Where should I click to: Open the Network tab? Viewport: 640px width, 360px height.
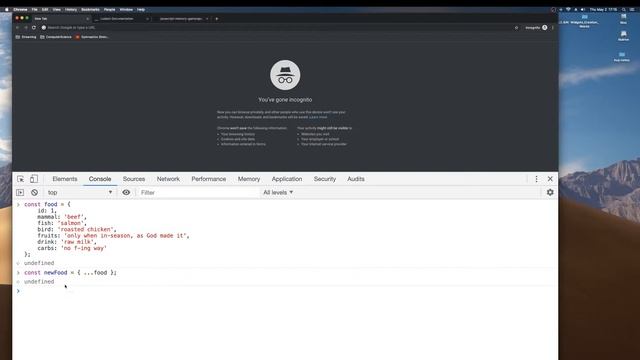pyautogui.click(x=168, y=179)
